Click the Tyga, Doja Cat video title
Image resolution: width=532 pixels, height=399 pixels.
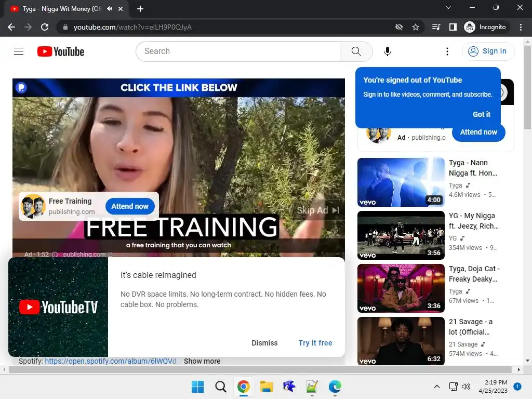(x=474, y=274)
